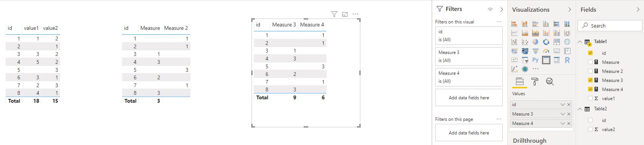644x145 pixels.
Task: Uncheck the Measure 3 field checkbox
Action: pyautogui.click(x=590, y=80)
